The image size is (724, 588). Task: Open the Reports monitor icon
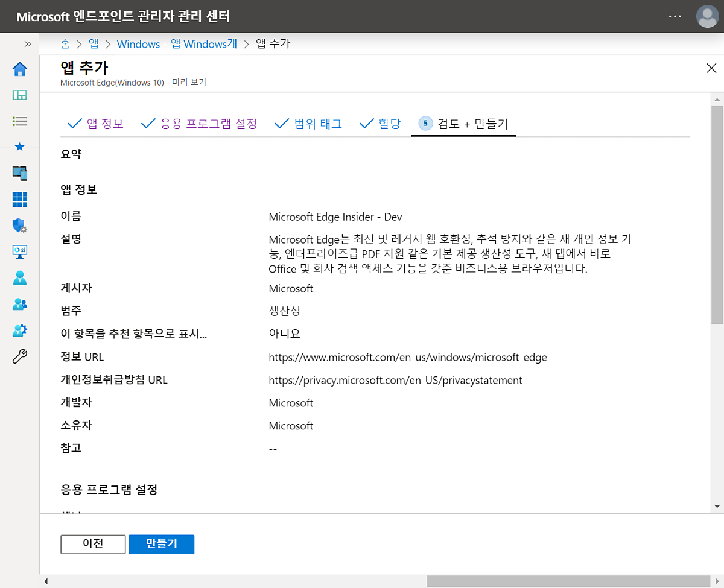pyautogui.click(x=20, y=251)
